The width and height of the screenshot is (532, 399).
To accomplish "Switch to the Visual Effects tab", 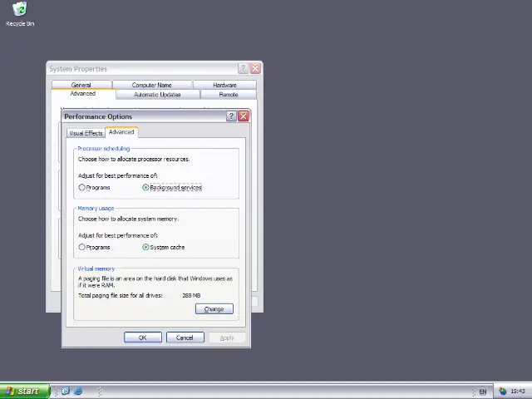I will click(x=86, y=133).
